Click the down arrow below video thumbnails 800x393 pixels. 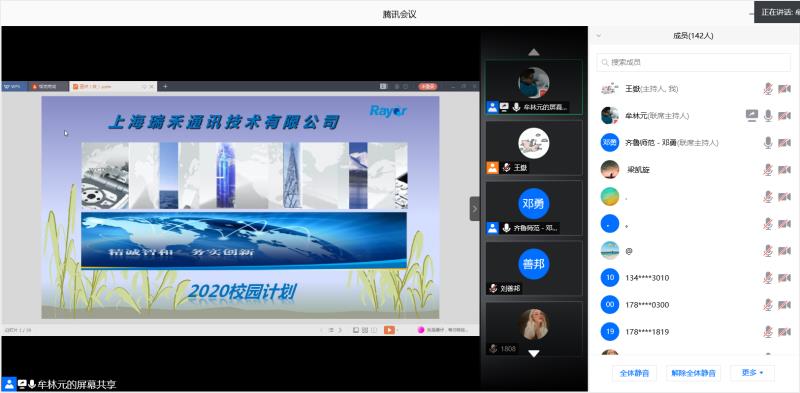coord(534,353)
